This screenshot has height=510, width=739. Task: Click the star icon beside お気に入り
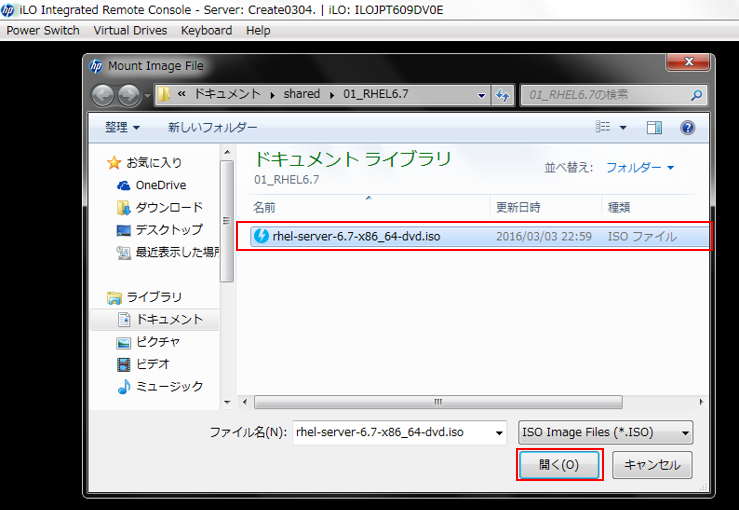click(114, 163)
